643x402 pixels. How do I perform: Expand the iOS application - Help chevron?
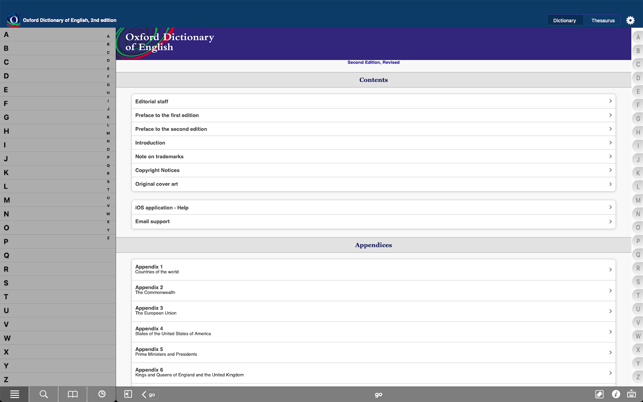610,207
